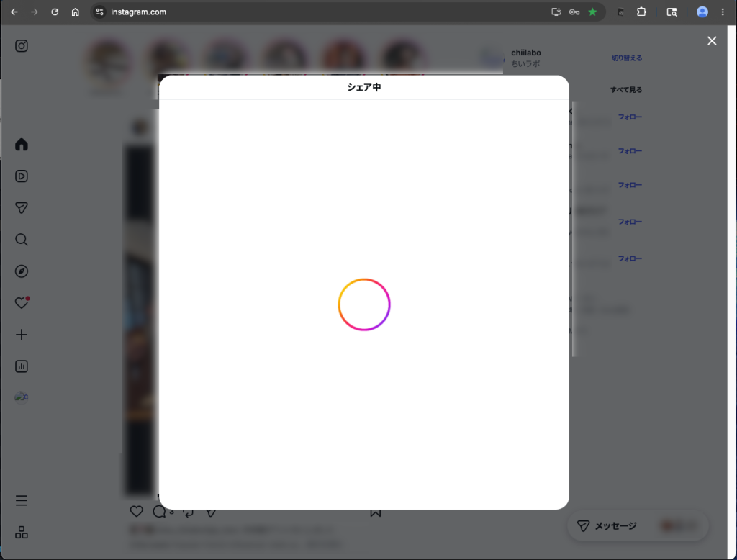This screenshot has width=737, height=560.
Task: Click the Create plus icon
Action: click(22, 335)
